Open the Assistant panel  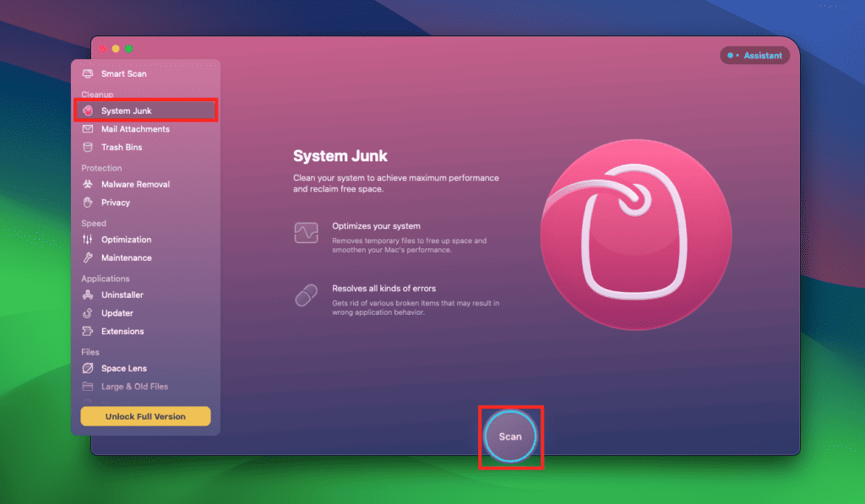(x=754, y=55)
